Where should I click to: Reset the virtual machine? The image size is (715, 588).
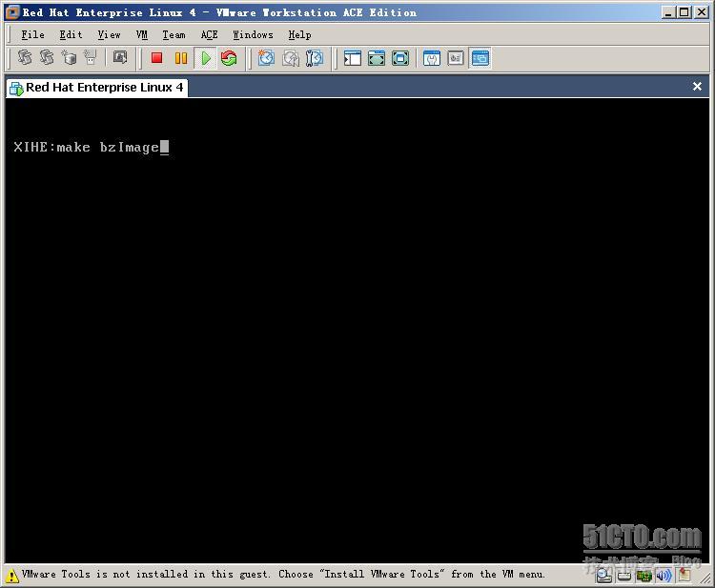(229, 58)
